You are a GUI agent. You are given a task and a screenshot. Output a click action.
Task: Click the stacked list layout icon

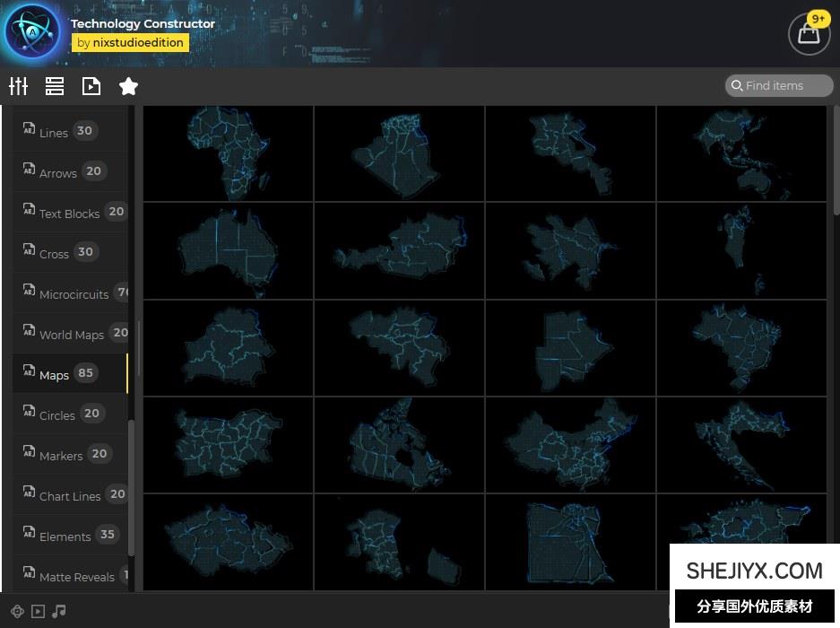[55, 86]
